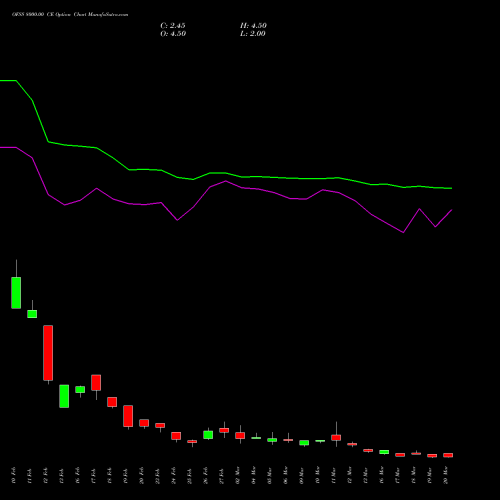The width and height of the screenshot is (500, 500).
Task: Click the green candlestick for 16 Mar
Action: [384, 452]
